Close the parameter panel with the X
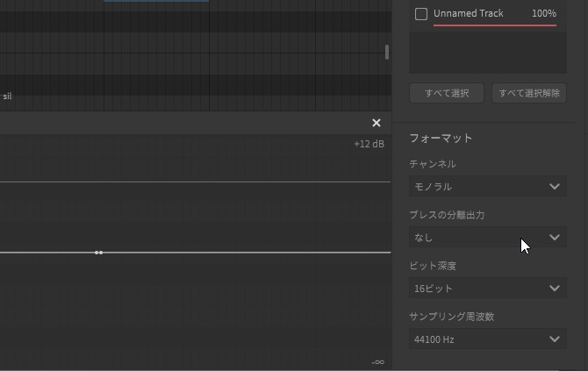The height and width of the screenshot is (371, 588). (376, 124)
